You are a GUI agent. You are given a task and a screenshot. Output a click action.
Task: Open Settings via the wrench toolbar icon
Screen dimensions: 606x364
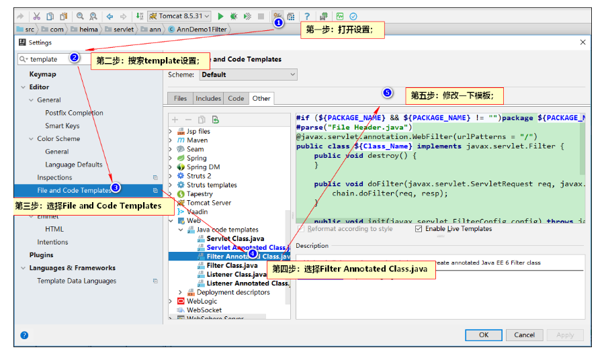pyautogui.click(x=277, y=16)
